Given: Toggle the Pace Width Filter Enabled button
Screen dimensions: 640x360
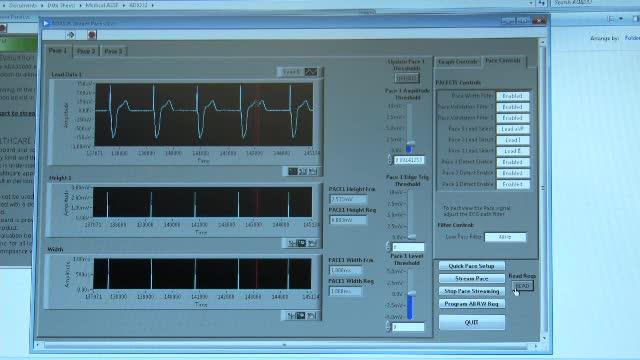Looking at the screenshot, I should point(513,96).
